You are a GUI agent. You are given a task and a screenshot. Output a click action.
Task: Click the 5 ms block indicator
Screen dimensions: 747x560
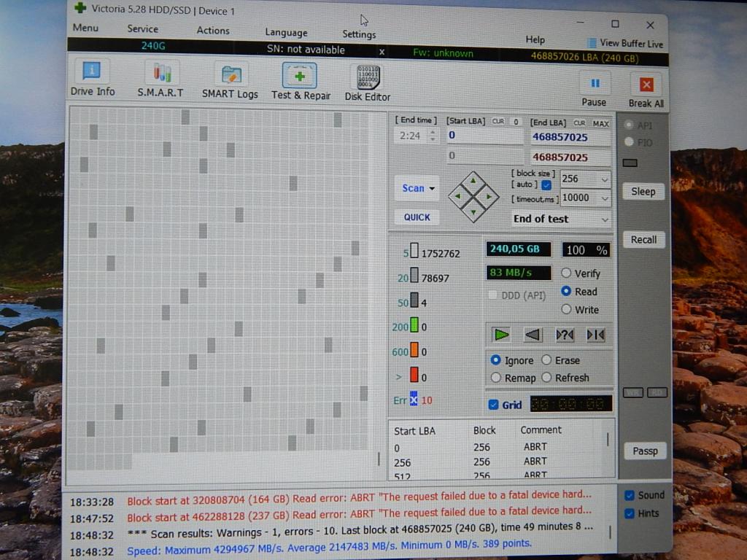click(x=414, y=251)
